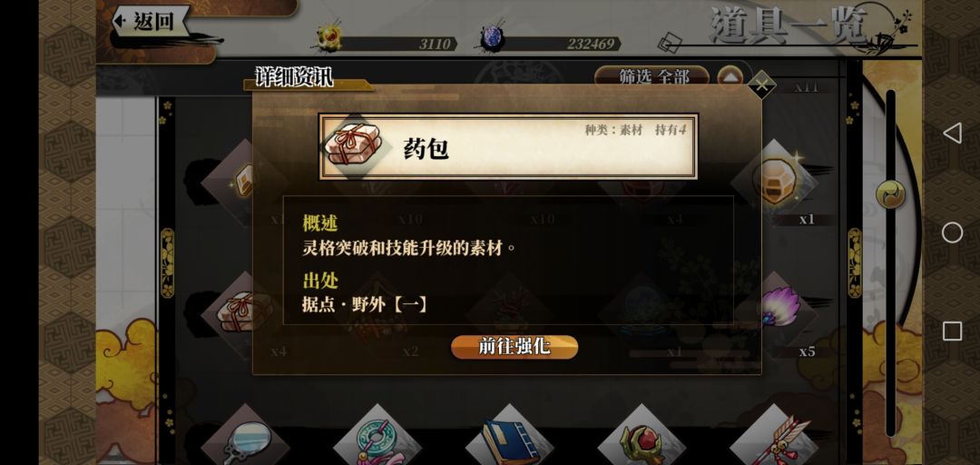Select the jade ring pendant item icon
The image size is (980, 465).
[377, 440]
